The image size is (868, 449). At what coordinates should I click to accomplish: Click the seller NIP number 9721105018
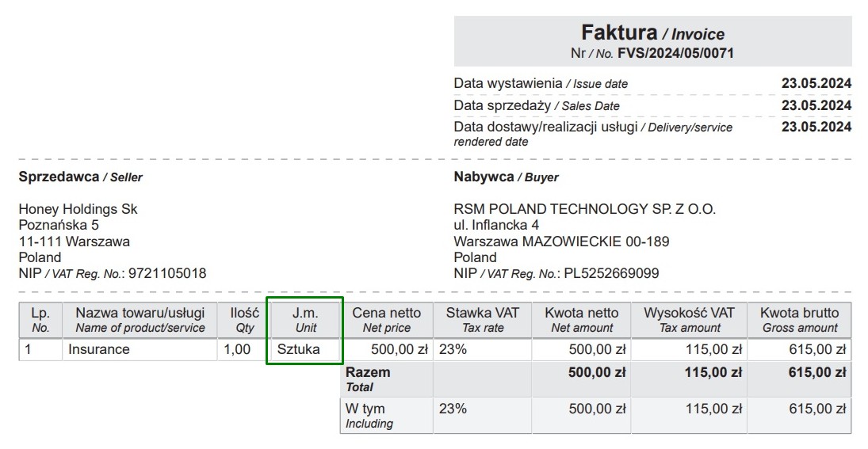[x=166, y=273]
